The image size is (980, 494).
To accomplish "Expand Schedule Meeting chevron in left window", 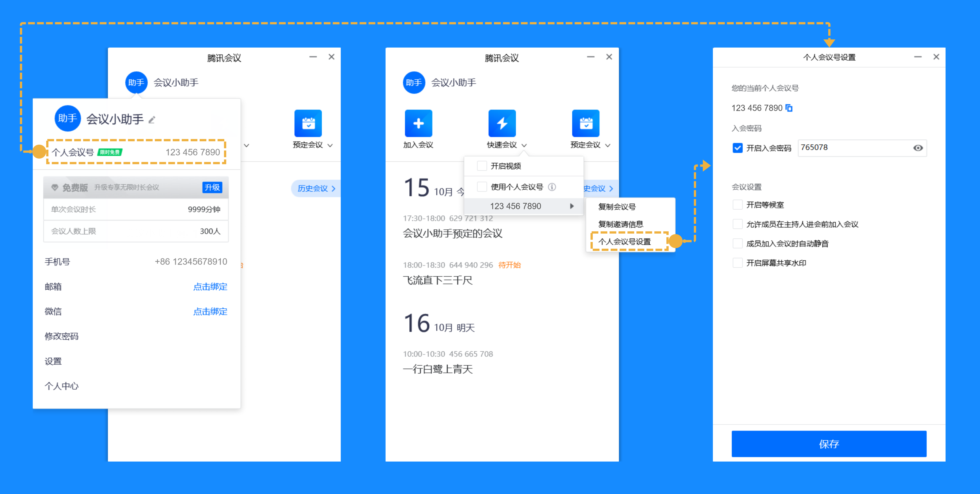I will tap(330, 145).
